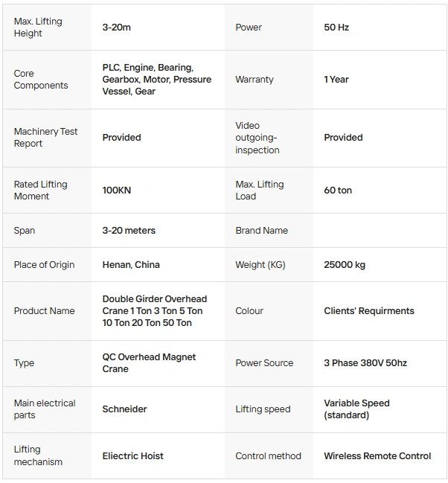Click the 50 Hz power value
The width and height of the screenshot is (448, 483).
tap(336, 28)
